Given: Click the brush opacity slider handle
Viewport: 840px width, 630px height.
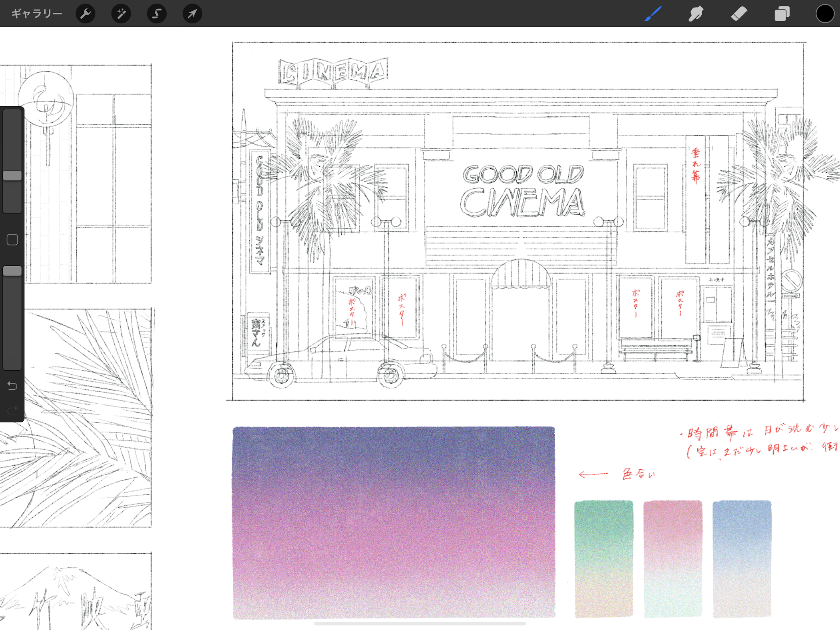Looking at the screenshot, I should point(12,271).
